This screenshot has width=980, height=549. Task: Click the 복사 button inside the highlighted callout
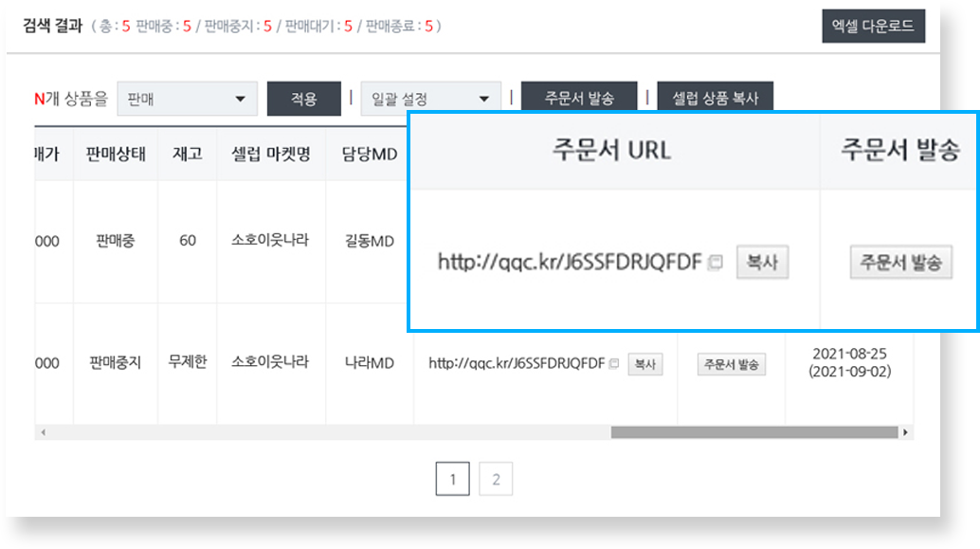pyautogui.click(x=764, y=262)
